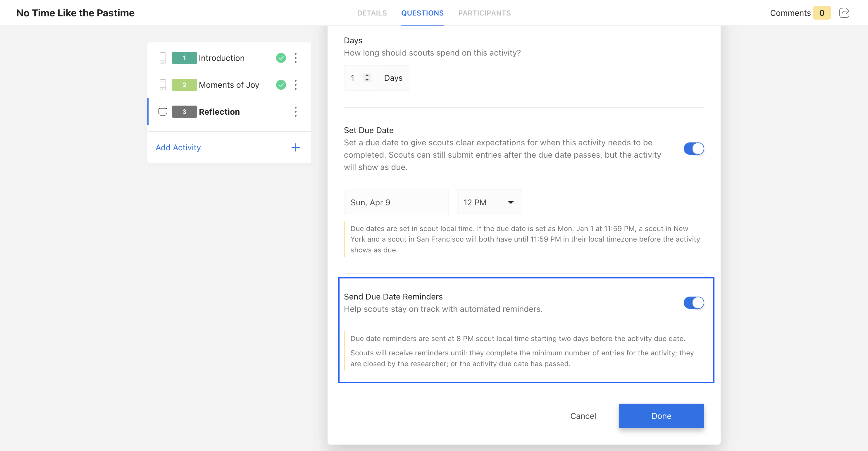Click the 'Due dates are set in scout local time' note
The height and width of the screenshot is (451, 868).
pyautogui.click(x=525, y=239)
